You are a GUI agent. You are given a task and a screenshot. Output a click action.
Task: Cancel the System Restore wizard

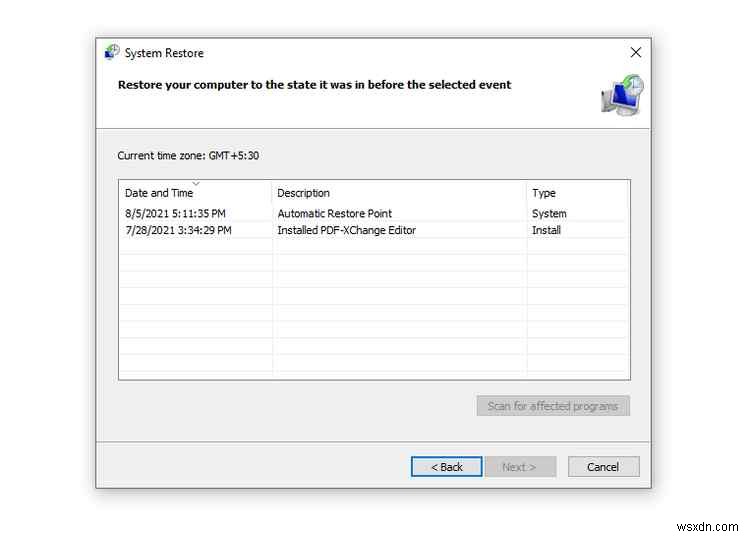(x=603, y=467)
